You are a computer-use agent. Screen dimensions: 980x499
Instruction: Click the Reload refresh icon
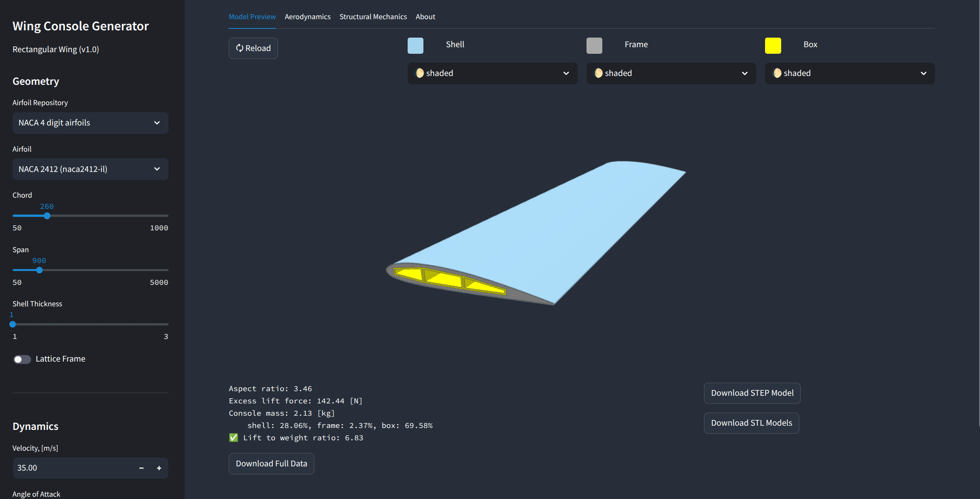(x=240, y=48)
